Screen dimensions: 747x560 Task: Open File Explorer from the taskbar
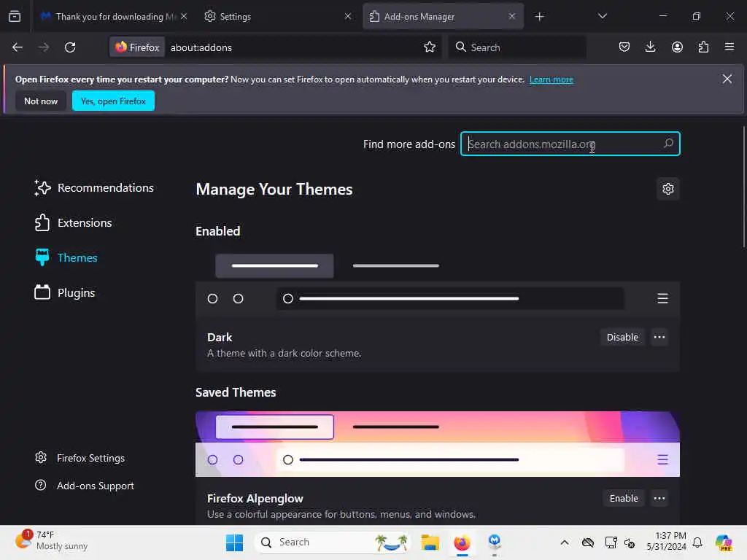click(x=430, y=542)
